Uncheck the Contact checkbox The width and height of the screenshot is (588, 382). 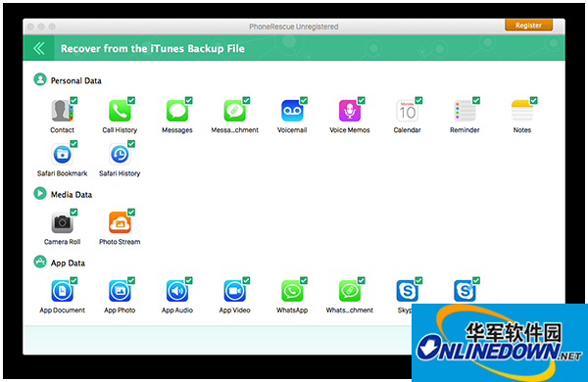tap(73, 100)
